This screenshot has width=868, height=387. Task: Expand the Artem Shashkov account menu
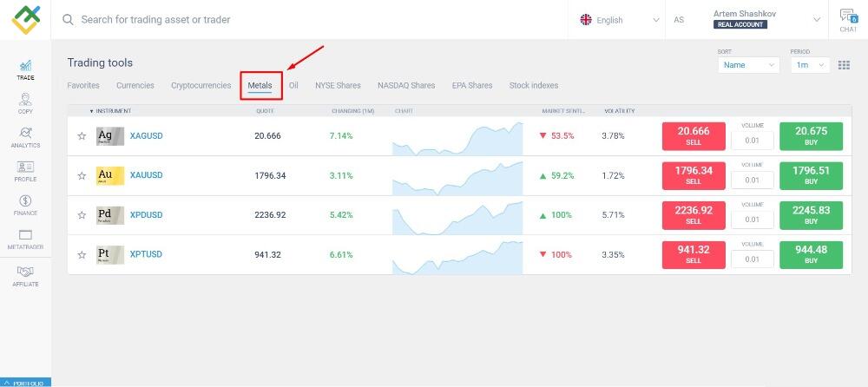pyautogui.click(x=817, y=19)
